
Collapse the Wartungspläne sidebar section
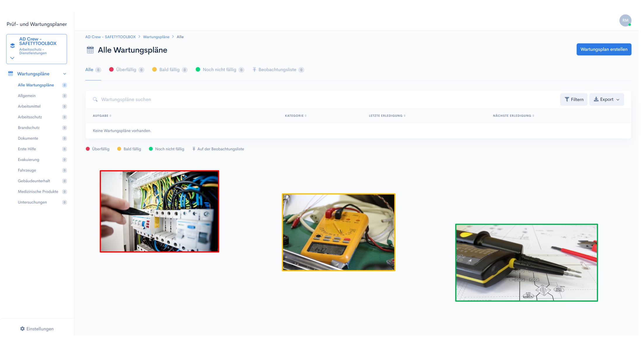[65, 74]
